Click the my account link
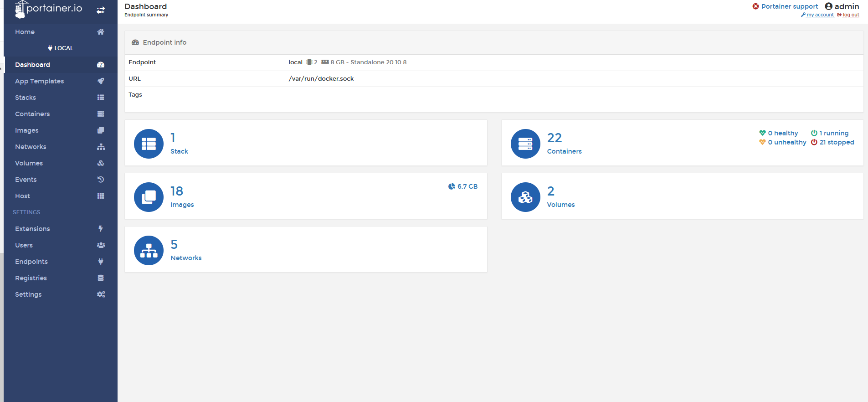868x402 pixels. 820,15
